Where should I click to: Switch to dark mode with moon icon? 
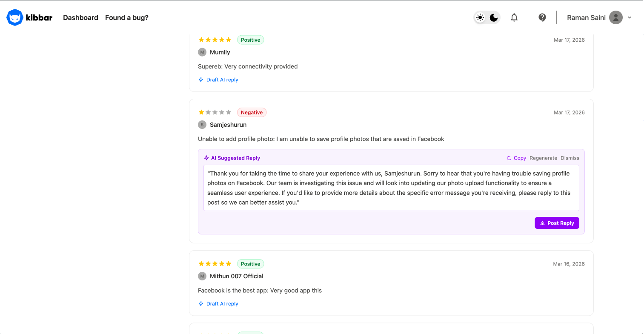click(494, 17)
